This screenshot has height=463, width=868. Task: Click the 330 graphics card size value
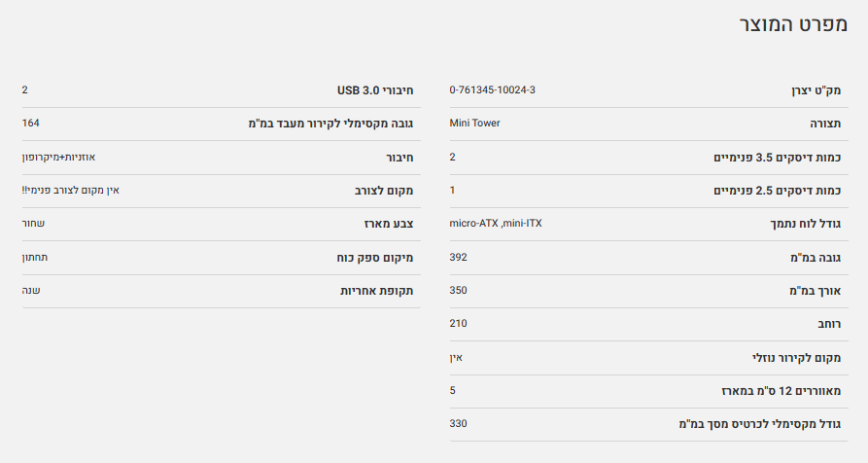coord(459,424)
